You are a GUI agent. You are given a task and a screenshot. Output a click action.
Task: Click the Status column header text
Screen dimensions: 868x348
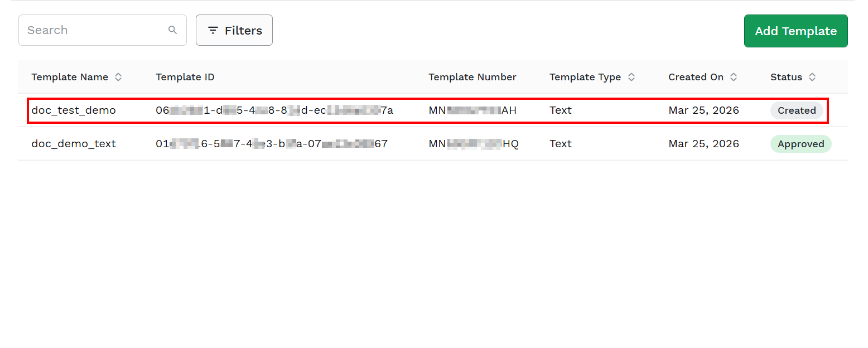786,77
